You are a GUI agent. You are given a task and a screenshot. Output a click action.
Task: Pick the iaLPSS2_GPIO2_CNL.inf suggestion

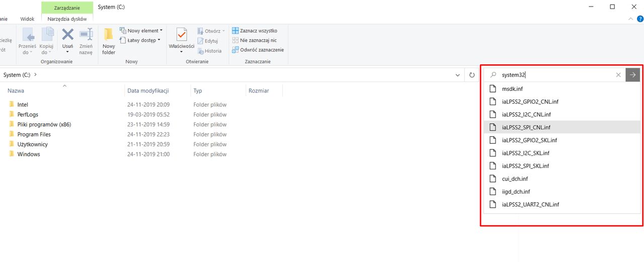(x=561, y=102)
